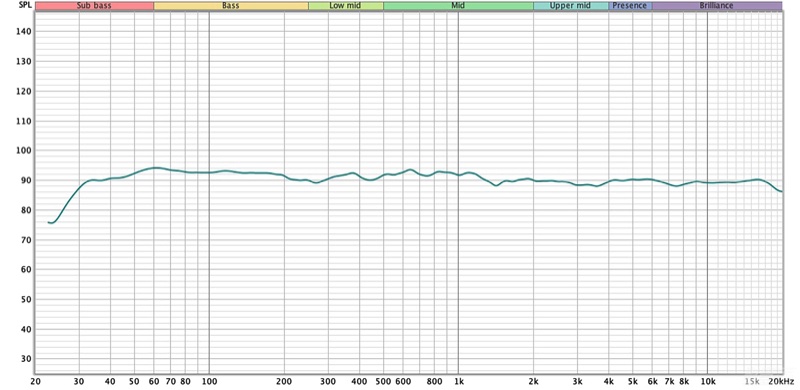800x390 pixels.
Task: Select the Low mid frequency band
Action: (346, 6)
